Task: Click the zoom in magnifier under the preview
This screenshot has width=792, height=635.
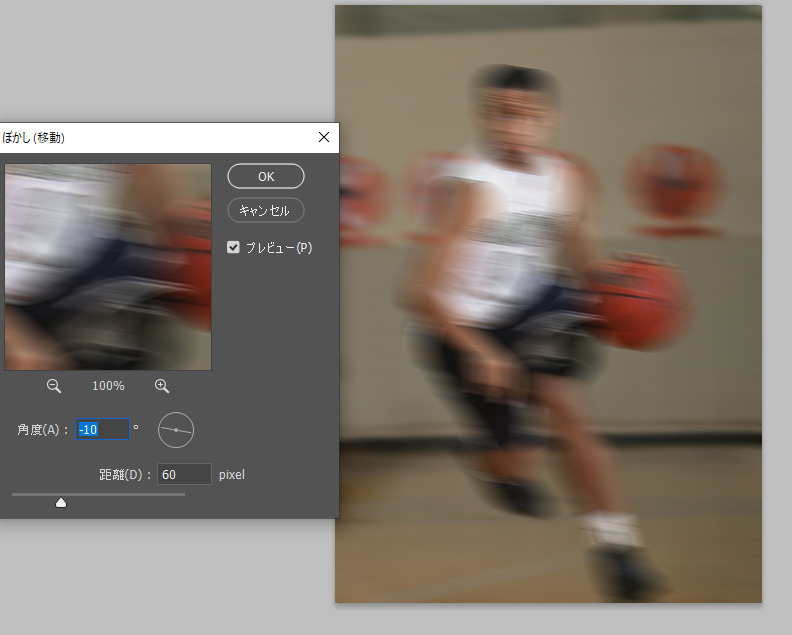Action: coord(161,386)
